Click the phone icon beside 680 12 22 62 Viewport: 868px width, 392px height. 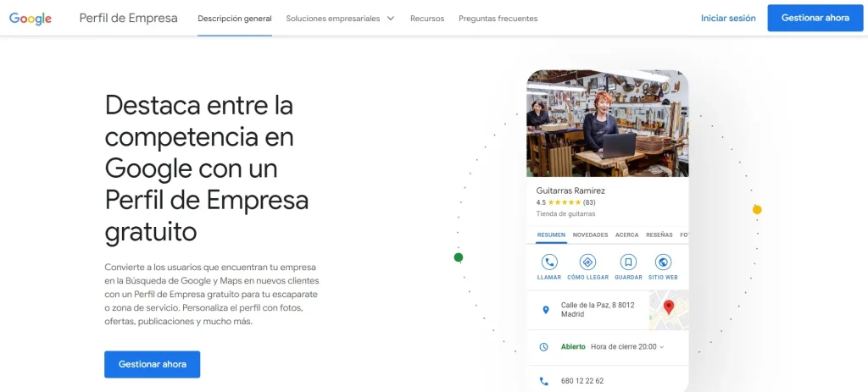point(543,381)
